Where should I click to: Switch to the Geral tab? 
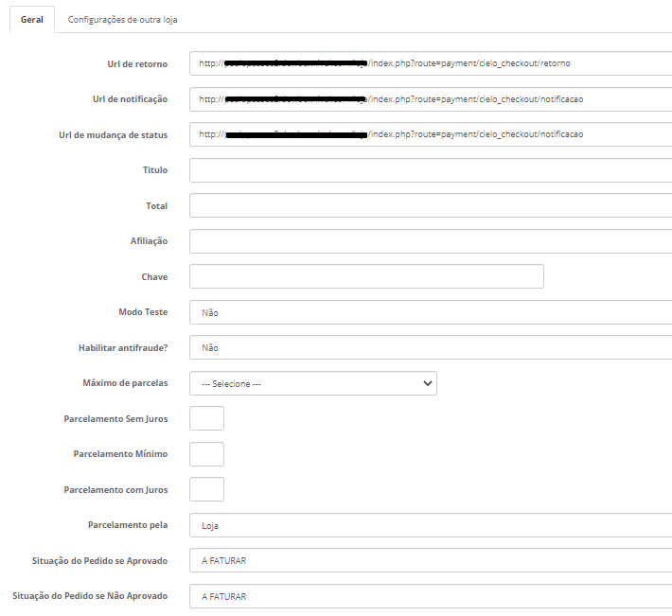click(x=32, y=20)
